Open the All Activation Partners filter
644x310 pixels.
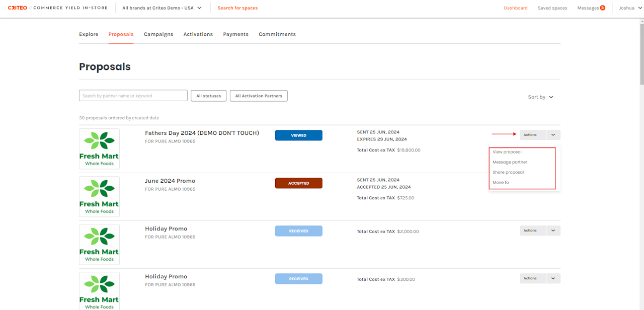(x=259, y=96)
